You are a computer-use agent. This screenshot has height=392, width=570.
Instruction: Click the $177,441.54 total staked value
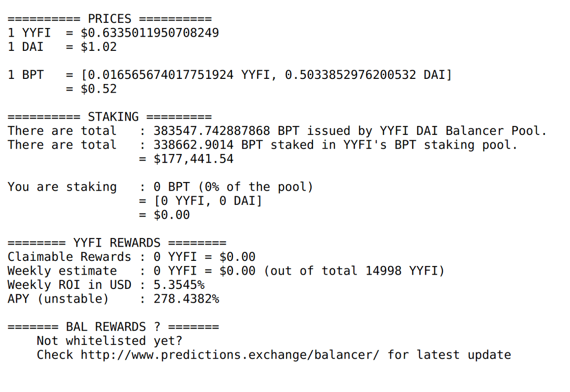pyautogui.click(x=194, y=159)
